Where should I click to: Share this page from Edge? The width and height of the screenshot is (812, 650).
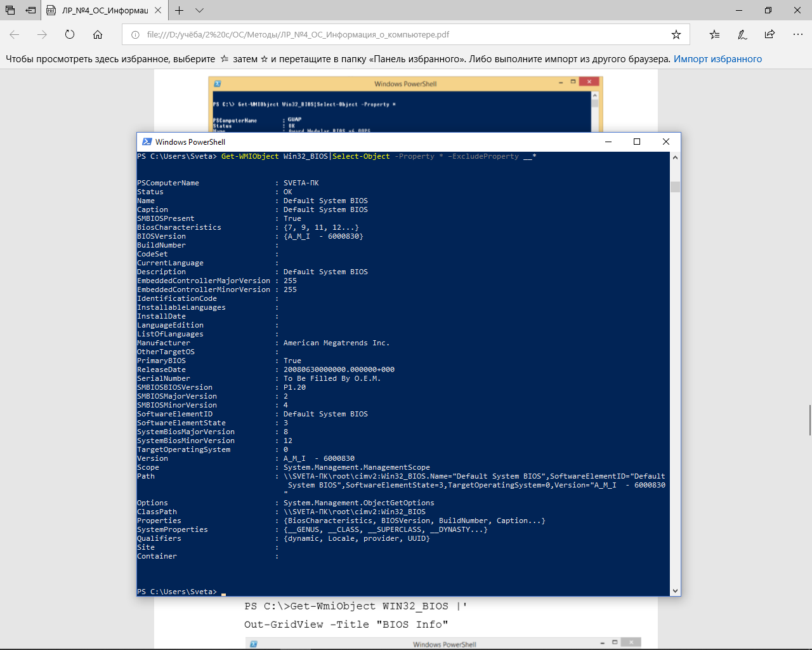(x=769, y=34)
